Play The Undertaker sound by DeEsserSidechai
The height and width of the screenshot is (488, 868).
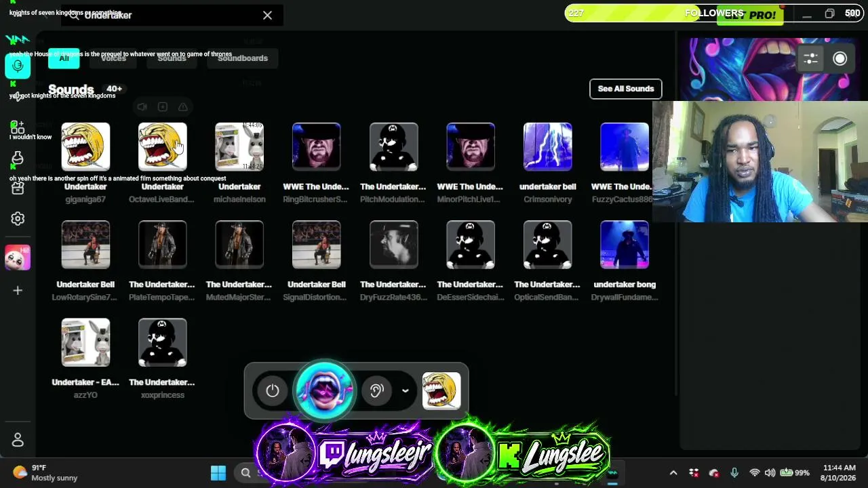pyautogui.click(x=471, y=245)
